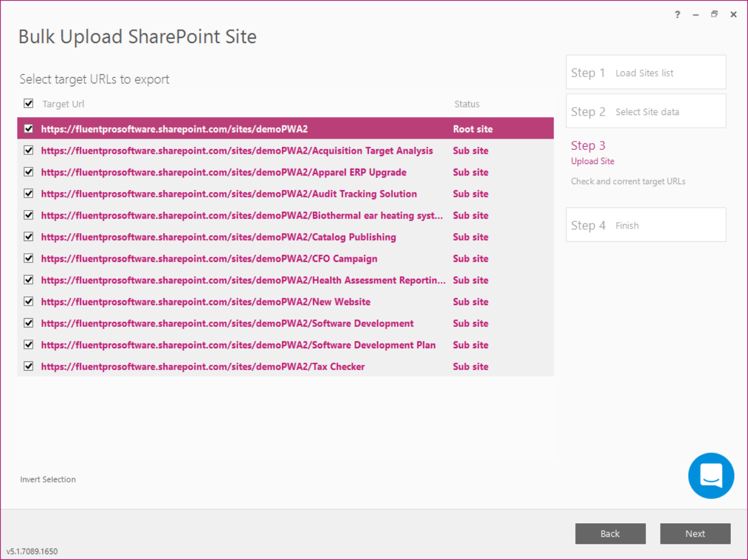Screen dimensions: 748x560
Task: Uncheck the Health Assessment Reporting checkbox
Action: pos(28,280)
